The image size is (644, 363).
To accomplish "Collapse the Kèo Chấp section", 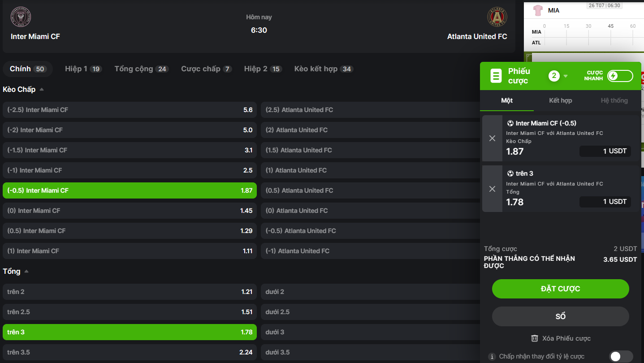I will pos(42,89).
